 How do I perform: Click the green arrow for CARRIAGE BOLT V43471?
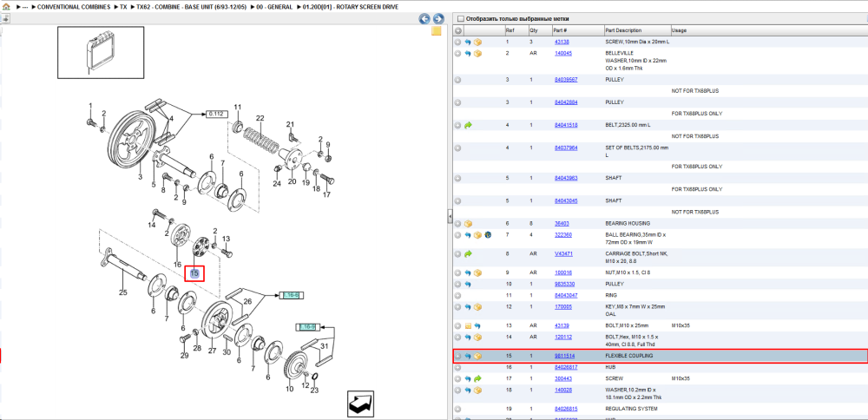pyautogui.click(x=468, y=254)
